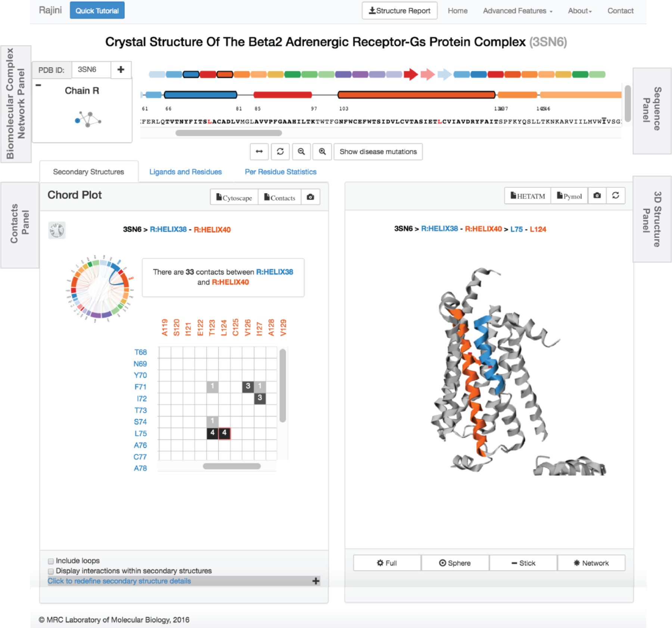Open the Advanced Features dropdown menu
The width and height of the screenshot is (672, 628).
[x=517, y=11]
